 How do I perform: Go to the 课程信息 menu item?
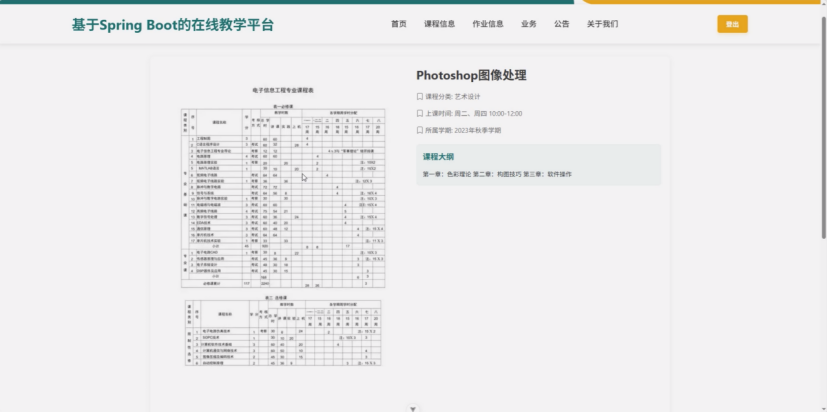[x=439, y=24]
